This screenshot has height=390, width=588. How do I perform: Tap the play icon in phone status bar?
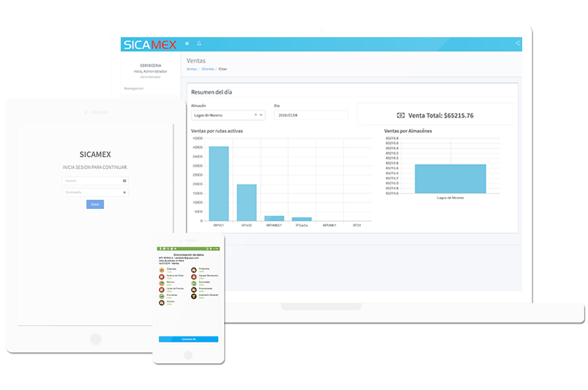(x=175, y=249)
